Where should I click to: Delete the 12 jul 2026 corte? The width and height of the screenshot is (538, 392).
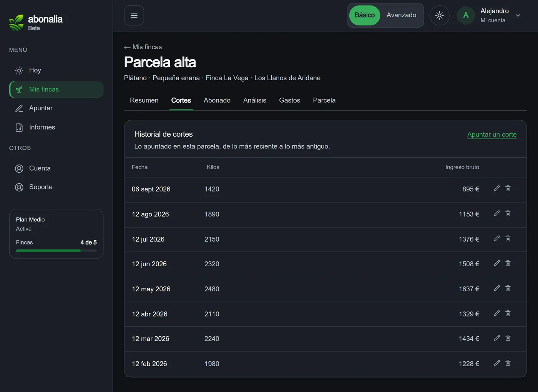pos(508,238)
